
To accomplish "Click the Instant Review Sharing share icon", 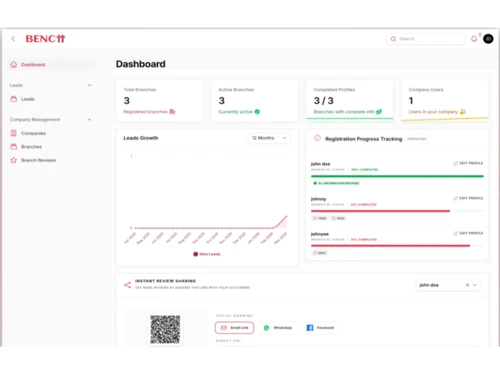I will point(127,285).
